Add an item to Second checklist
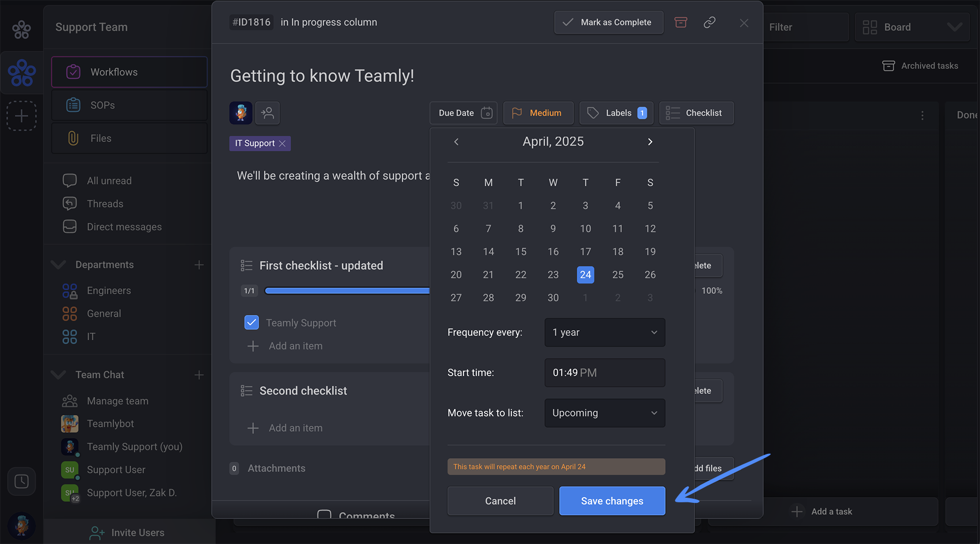This screenshot has width=980, height=544. 285,428
